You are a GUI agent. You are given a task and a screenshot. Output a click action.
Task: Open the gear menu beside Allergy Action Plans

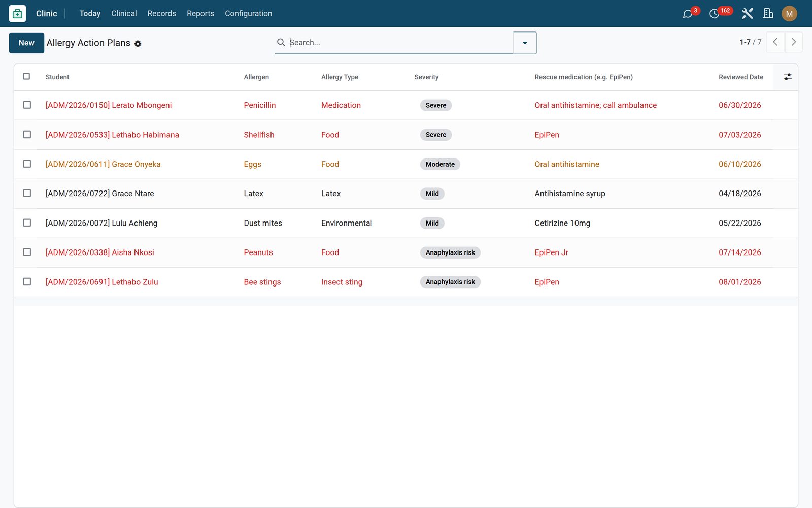138,44
